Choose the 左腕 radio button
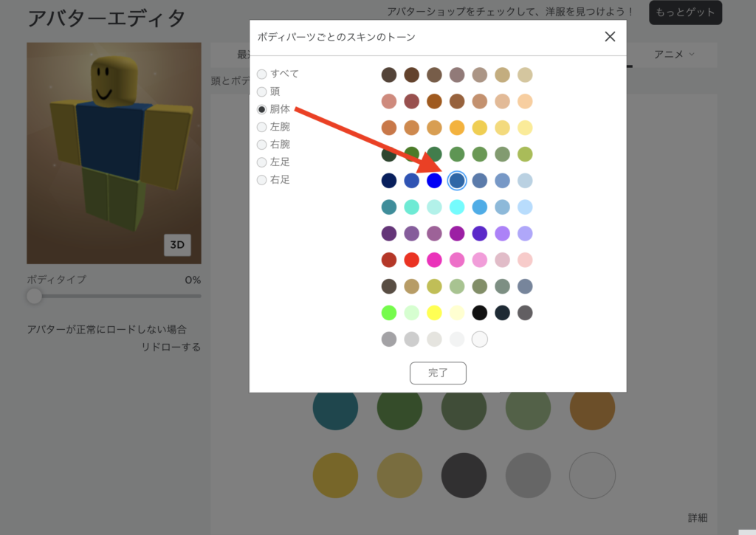Screen dimensions: 756x535 pos(262,127)
